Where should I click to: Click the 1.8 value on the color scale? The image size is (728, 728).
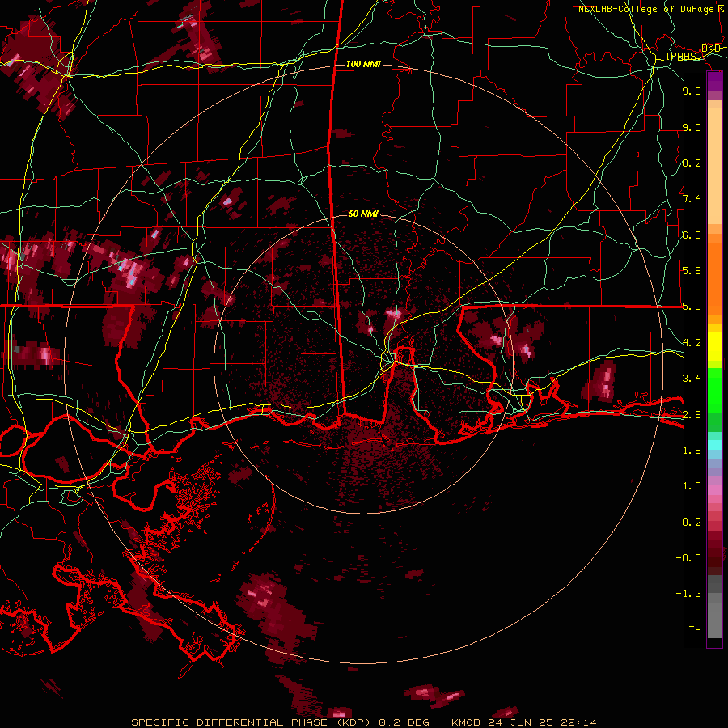[692, 451]
